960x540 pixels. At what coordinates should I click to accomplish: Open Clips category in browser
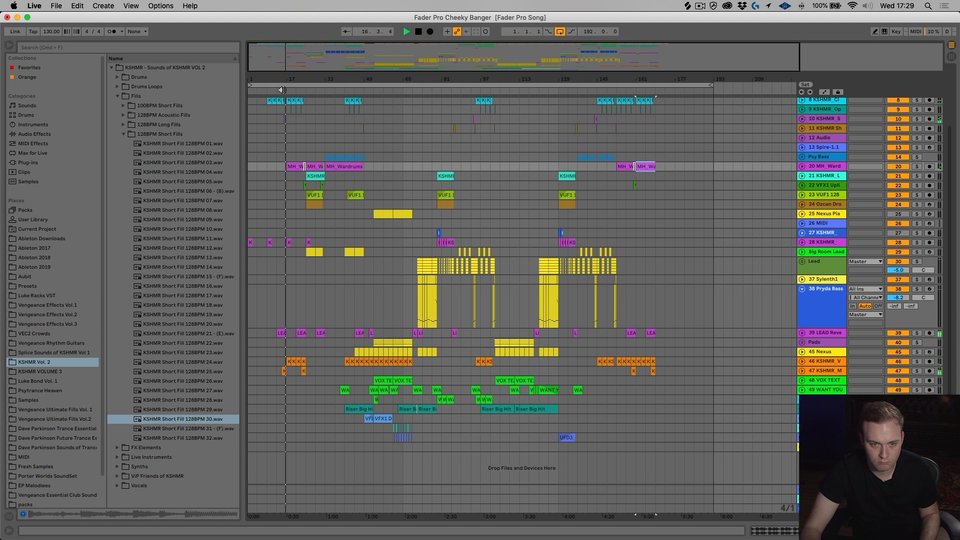pyautogui.click(x=24, y=172)
